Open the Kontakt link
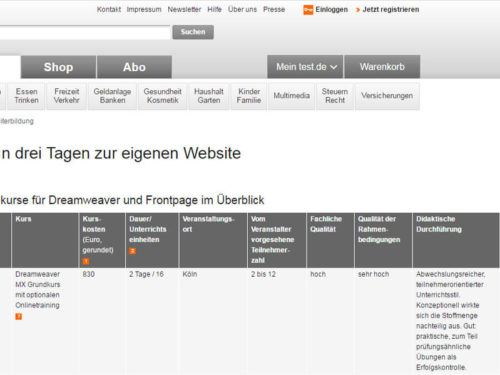This screenshot has height=375, width=500. [x=109, y=10]
